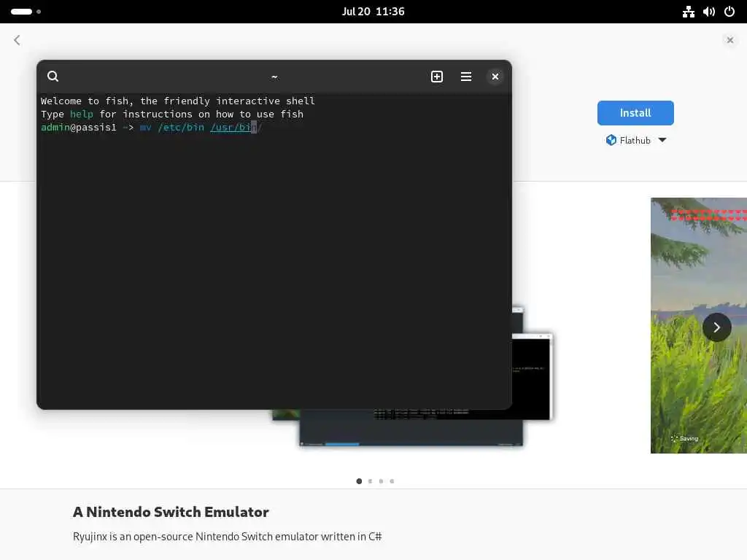
Task: Open the clock calendar menu
Action: pyautogui.click(x=373, y=12)
